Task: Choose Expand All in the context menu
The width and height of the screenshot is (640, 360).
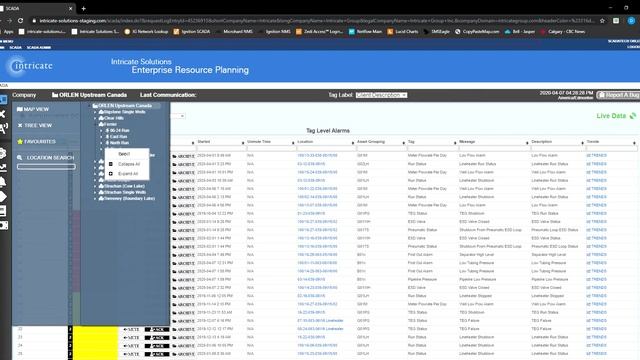Action: pyautogui.click(x=127, y=174)
